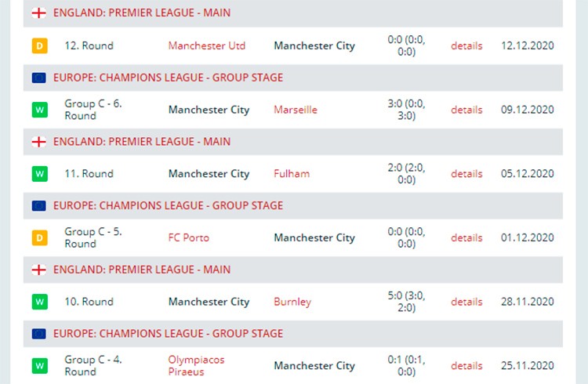Click the draw badge for Manchester Utd match
The width and height of the screenshot is (588, 384).
pyautogui.click(x=40, y=45)
